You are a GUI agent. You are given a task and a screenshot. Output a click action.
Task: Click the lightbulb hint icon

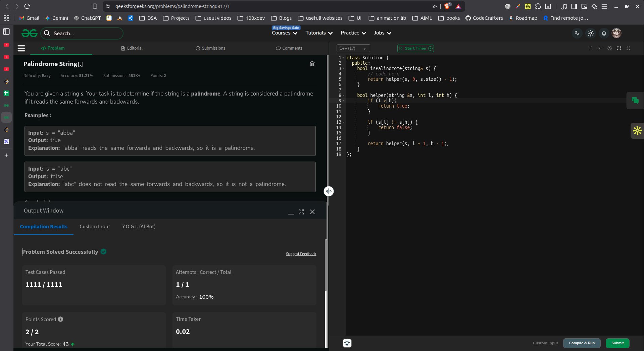click(347, 343)
